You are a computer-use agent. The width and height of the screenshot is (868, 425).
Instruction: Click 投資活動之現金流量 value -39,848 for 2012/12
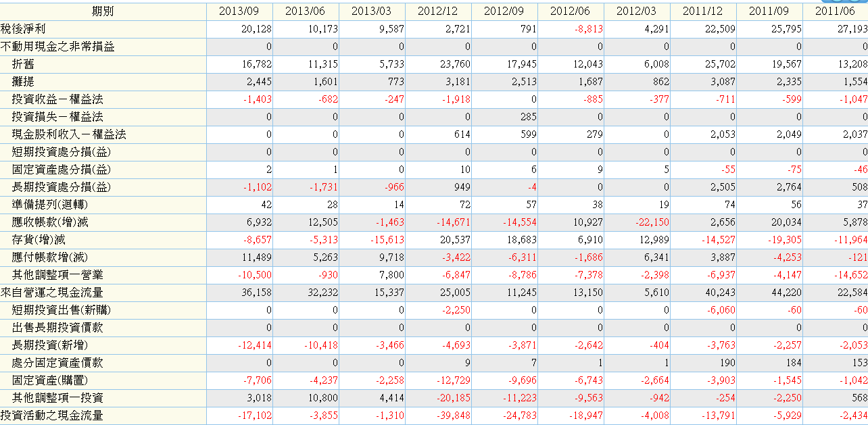[454, 416]
